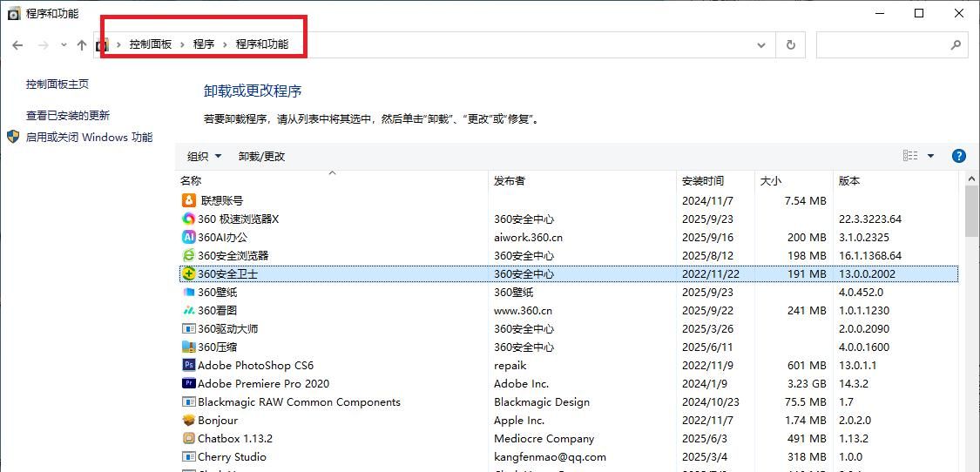Select the Bonjour row name

(x=218, y=420)
